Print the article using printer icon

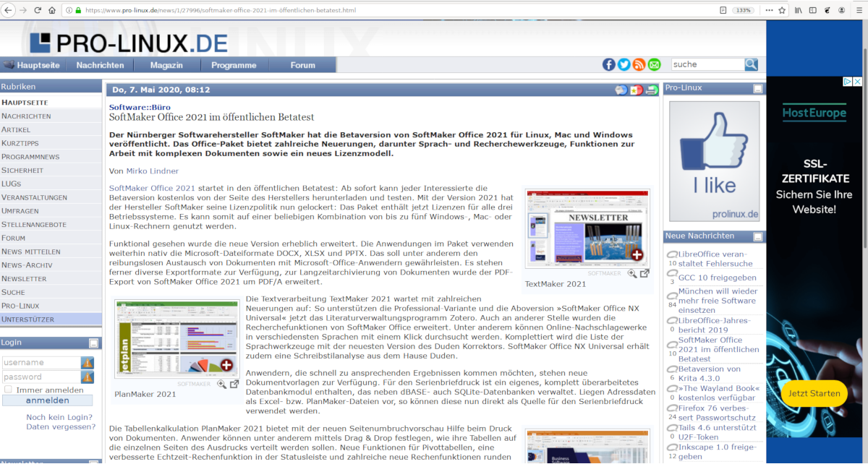[x=652, y=90]
